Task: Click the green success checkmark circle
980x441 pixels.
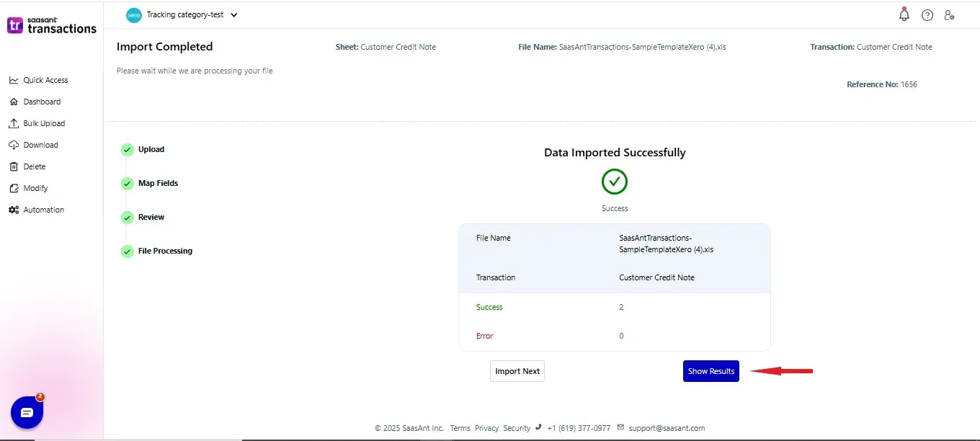Action: point(615,182)
